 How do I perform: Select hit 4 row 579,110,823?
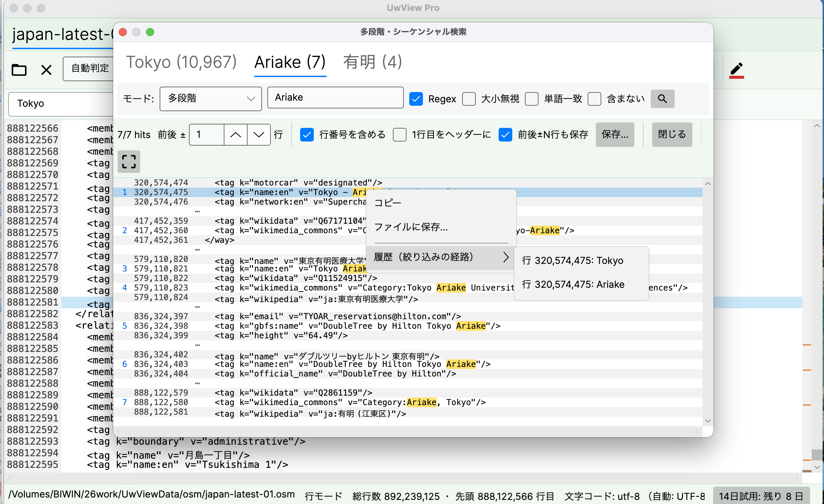408,288
